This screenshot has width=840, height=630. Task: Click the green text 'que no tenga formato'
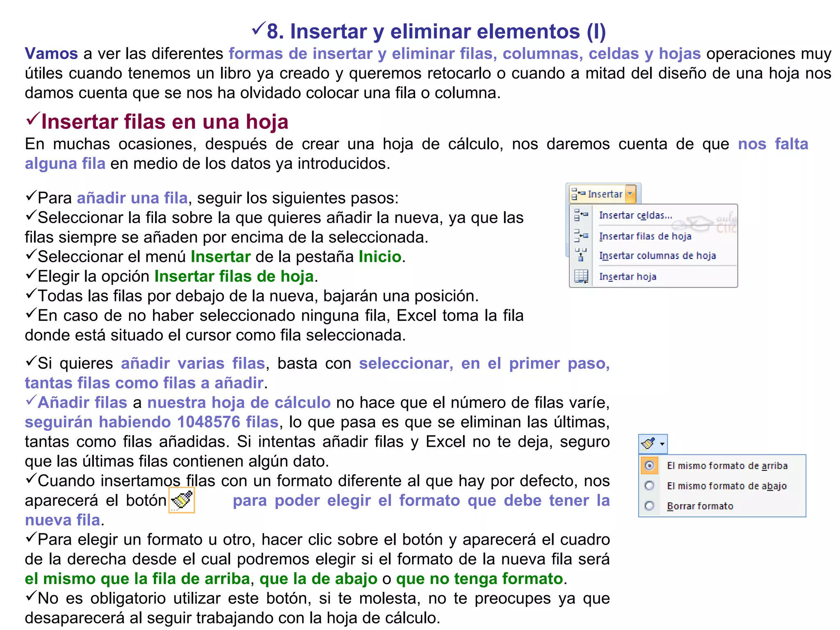pyautogui.click(x=479, y=578)
